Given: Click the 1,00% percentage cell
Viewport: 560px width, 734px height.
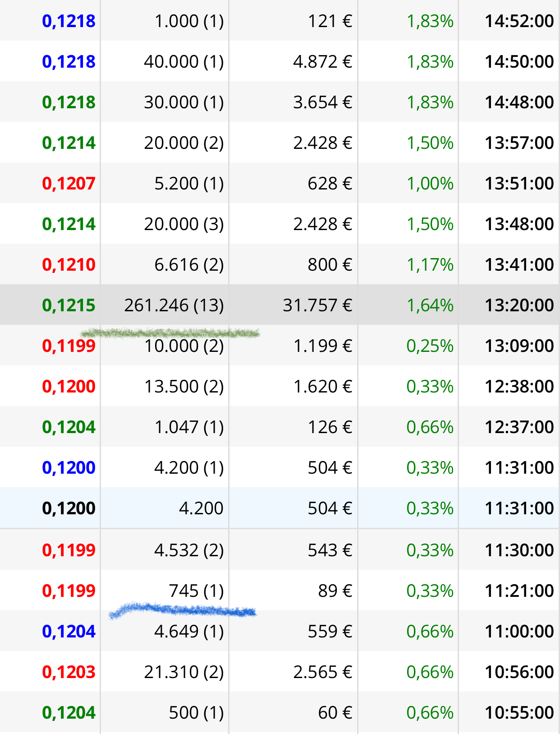Looking at the screenshot, I should point(430,183).
